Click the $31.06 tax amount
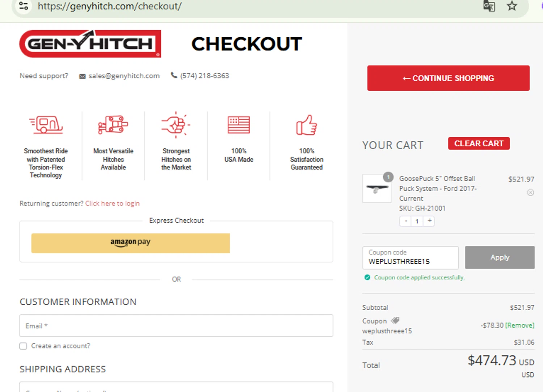543x392 pixels. 524,342
